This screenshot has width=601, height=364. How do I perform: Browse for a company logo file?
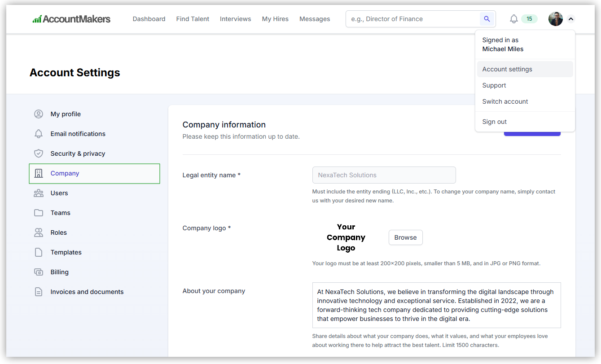pyautogui.click(x=405, y=237)
